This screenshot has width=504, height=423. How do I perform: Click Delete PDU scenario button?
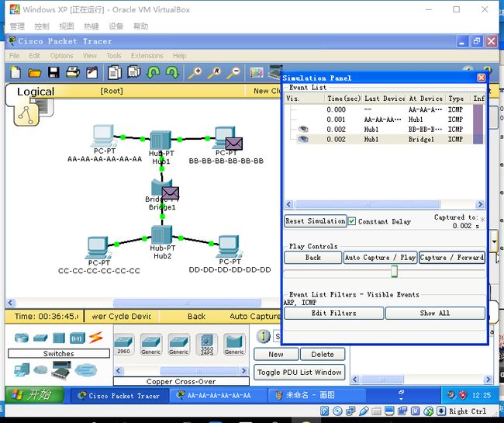[x=323, y=354]
